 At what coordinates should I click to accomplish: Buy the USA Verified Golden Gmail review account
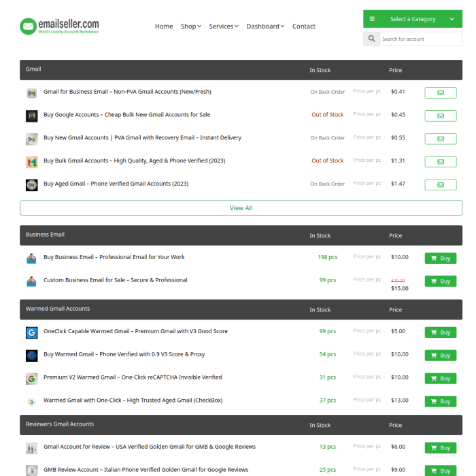(x=441, y=447)
